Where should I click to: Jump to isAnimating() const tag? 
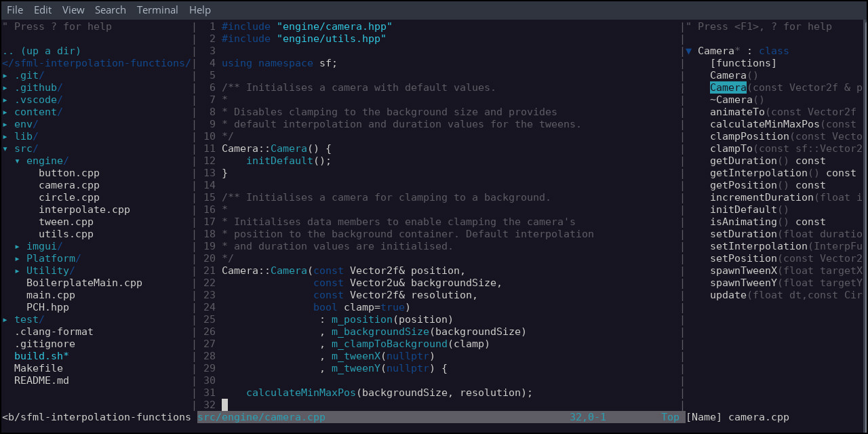click(768, 222)
